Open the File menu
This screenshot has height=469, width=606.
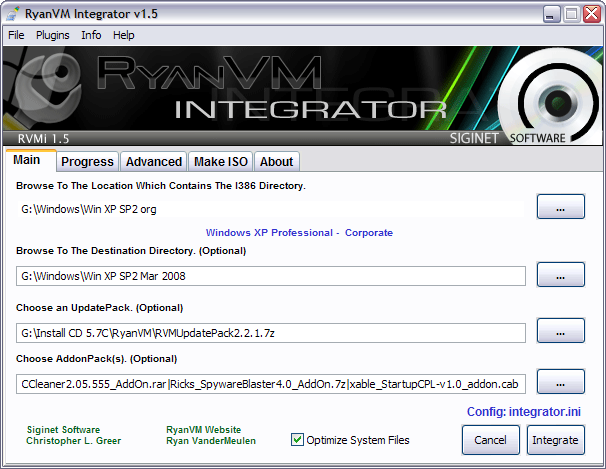tap(16, 35)
